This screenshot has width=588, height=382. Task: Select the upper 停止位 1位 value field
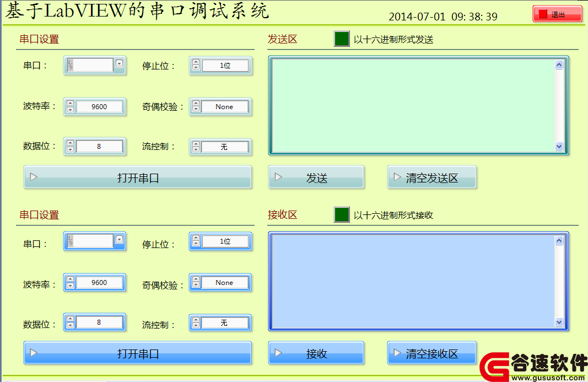click(225, 65)
